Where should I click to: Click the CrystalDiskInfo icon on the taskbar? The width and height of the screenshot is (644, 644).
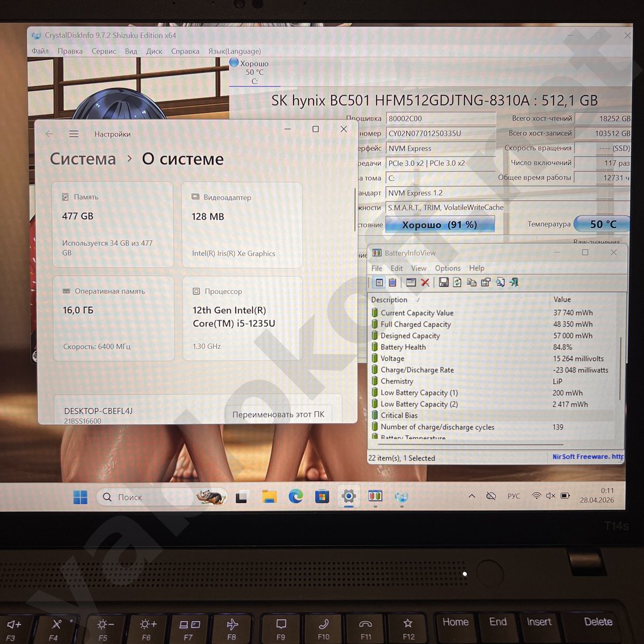coord(401,497)
